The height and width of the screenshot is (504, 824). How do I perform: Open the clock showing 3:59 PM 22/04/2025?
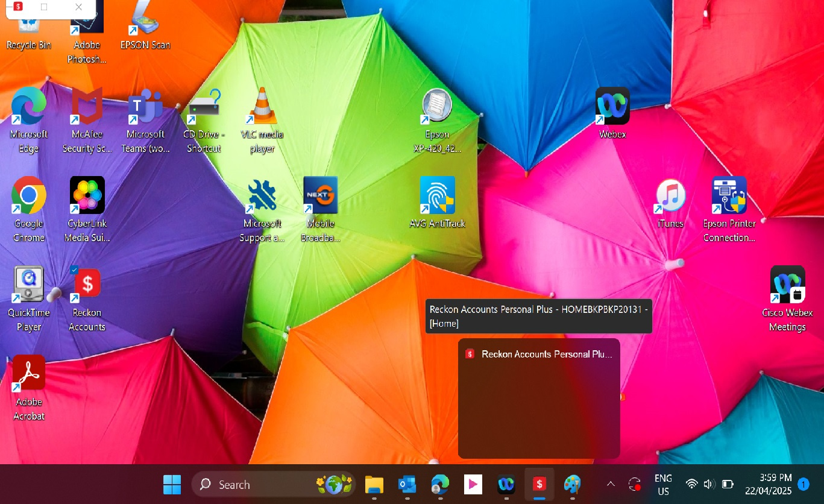(768, 484)
